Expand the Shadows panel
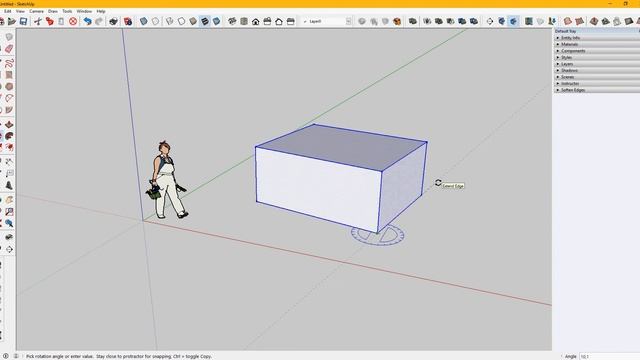The width and height of the screenshot is (640, 360). 597,70
